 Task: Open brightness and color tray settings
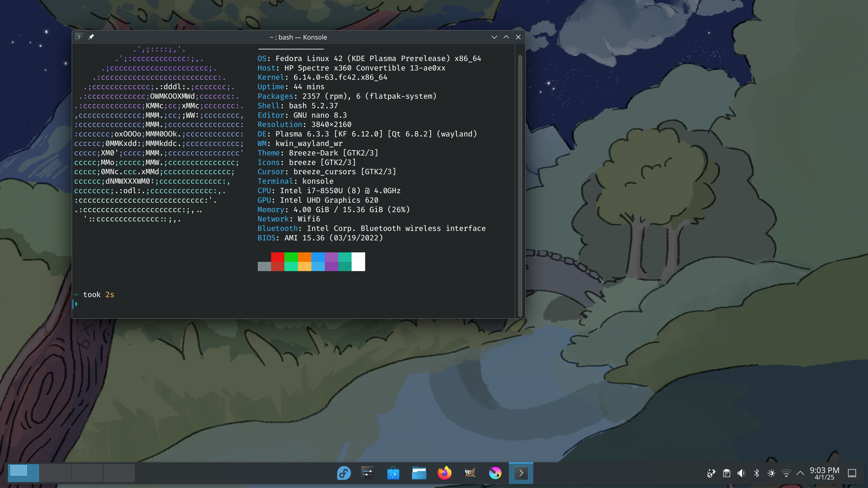pyautogui.click(x=771, y=473)
